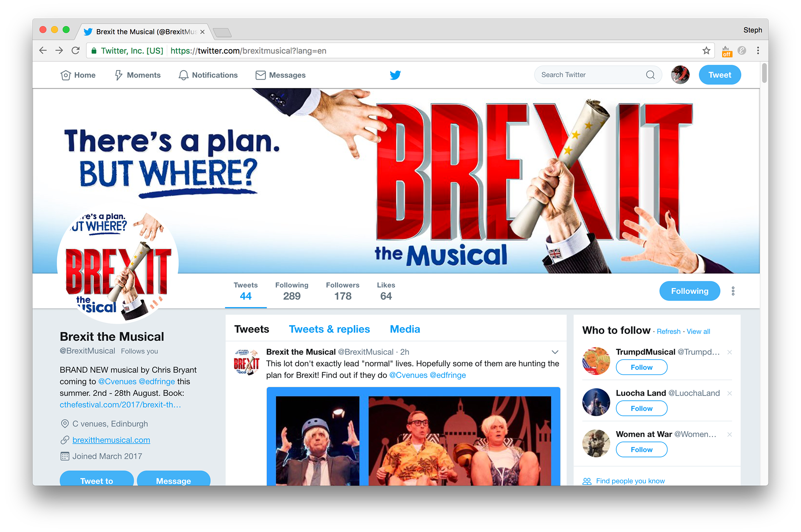This screenshot has height=532, width=801.
Task: Follow the Luocha Land account
Action: (642, 409)
